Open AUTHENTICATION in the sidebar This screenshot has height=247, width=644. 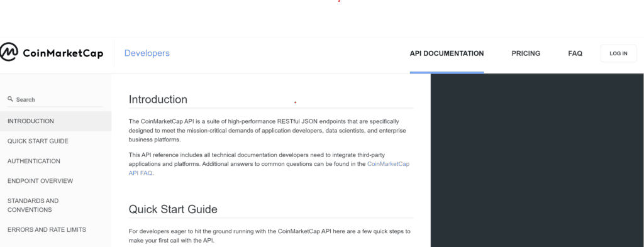[34, 162]
